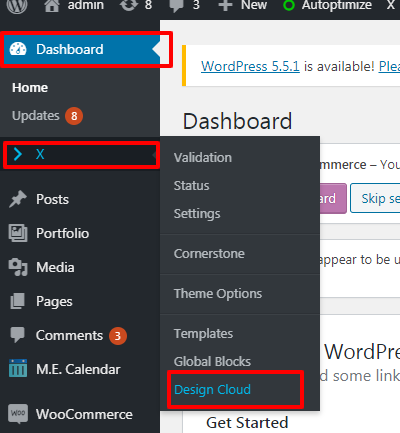Open Theme Options in the submenu
This screenshot has width=400, height=433.
[x=218, y=294]
